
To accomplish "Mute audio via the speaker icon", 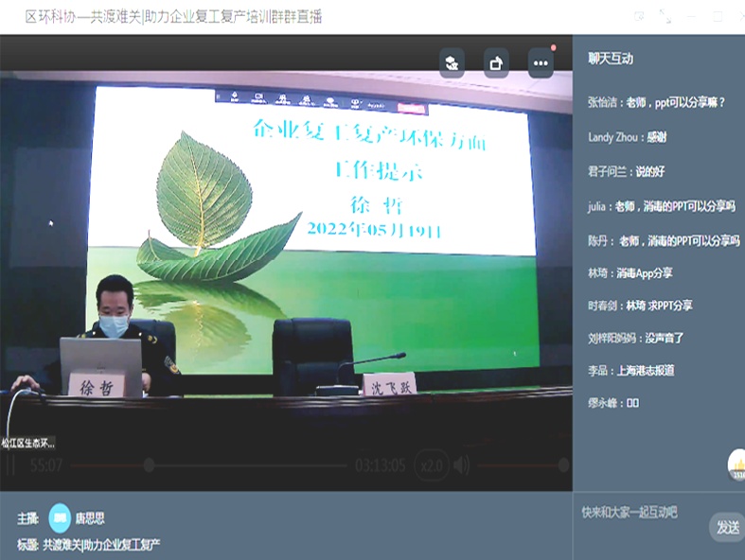I will pyautogui.click(x=461, y=465).
